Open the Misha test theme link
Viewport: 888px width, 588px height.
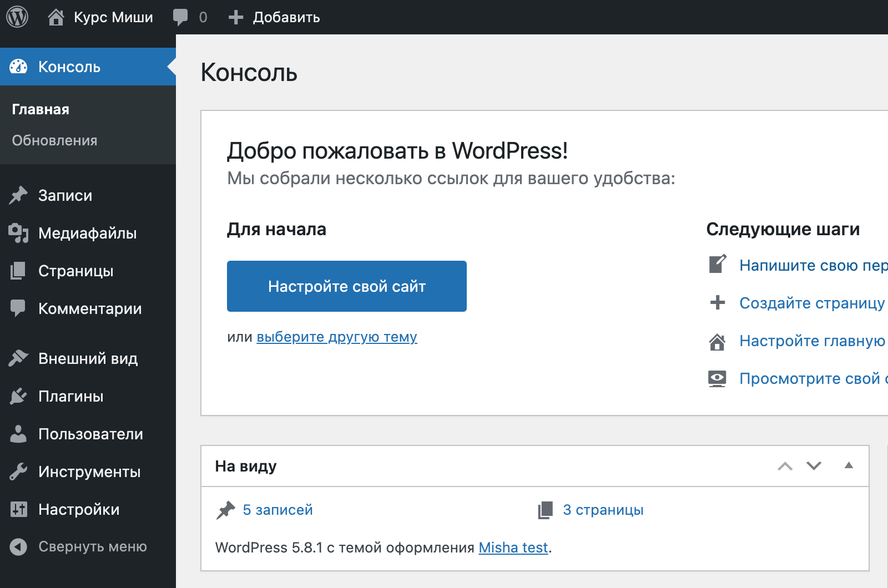pos(513,548)
